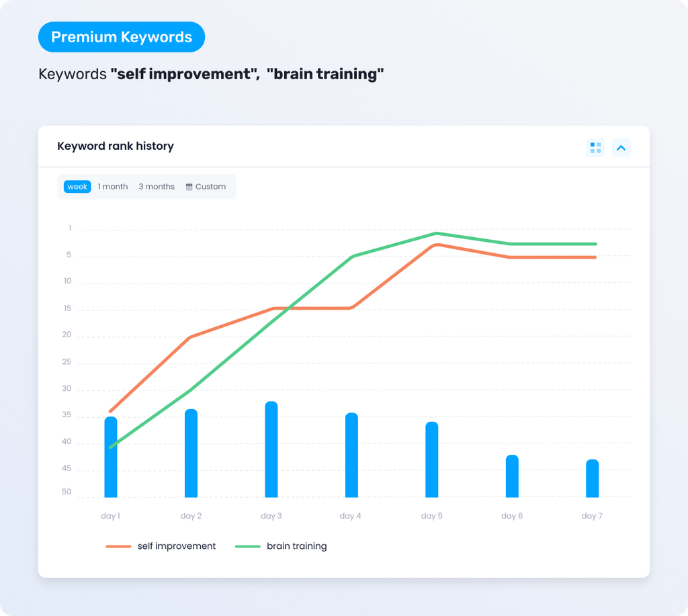Collapse the Keyword rank history panel

[x=621, y=148]
